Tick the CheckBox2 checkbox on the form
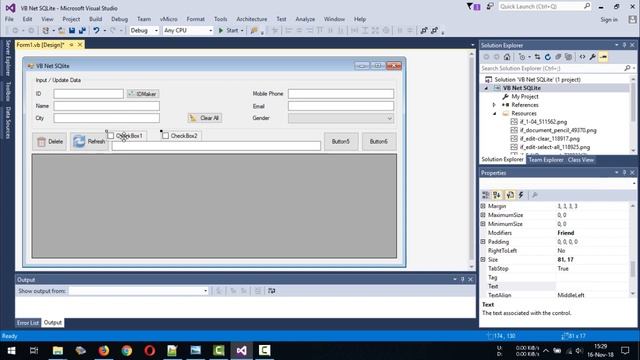The image size is (640, 360). (x=165, y=136)
